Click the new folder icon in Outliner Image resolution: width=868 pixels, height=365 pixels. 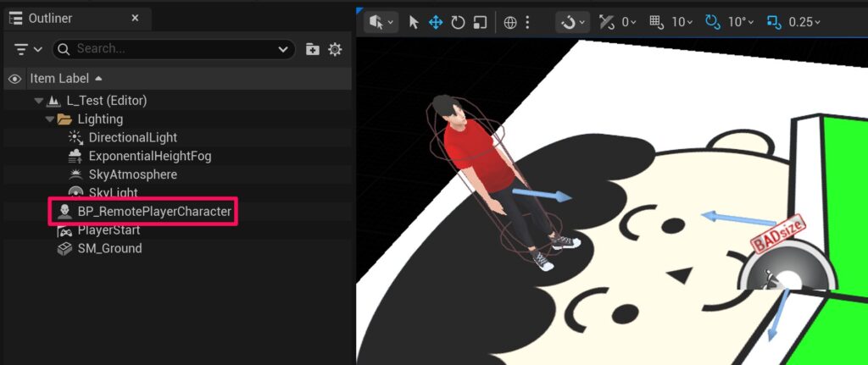pyautogui.click(x=313, y=49)
